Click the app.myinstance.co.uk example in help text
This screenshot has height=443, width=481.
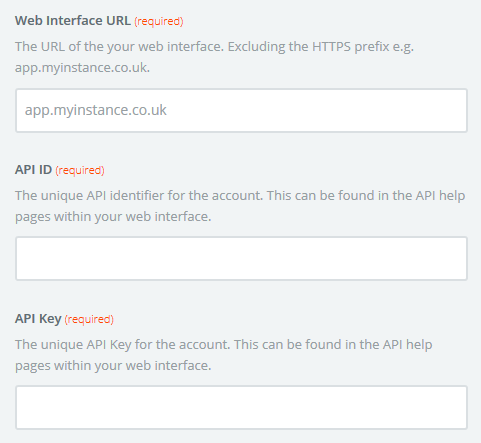point(82,68)
